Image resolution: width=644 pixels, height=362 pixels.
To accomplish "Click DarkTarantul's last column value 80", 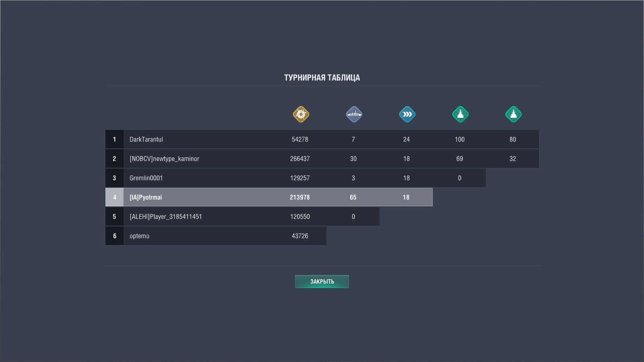I will pyautogui.click(x=513, y=140).
